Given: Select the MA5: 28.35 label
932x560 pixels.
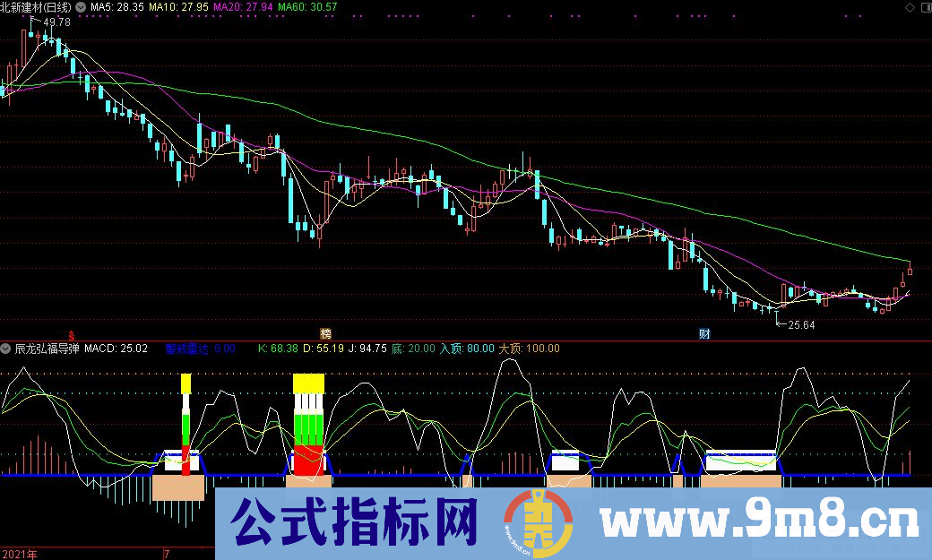Looking at the screenshot, I should point(117,7).
